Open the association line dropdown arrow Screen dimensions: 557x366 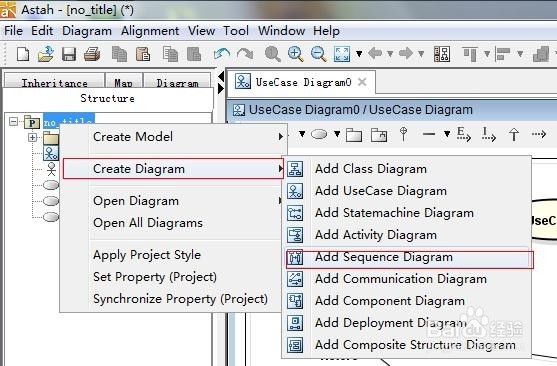pos(447,134)
